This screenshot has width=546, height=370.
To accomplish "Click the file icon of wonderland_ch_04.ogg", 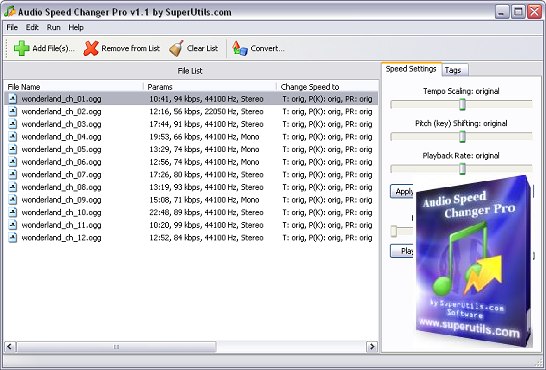I will pos(13,136).
